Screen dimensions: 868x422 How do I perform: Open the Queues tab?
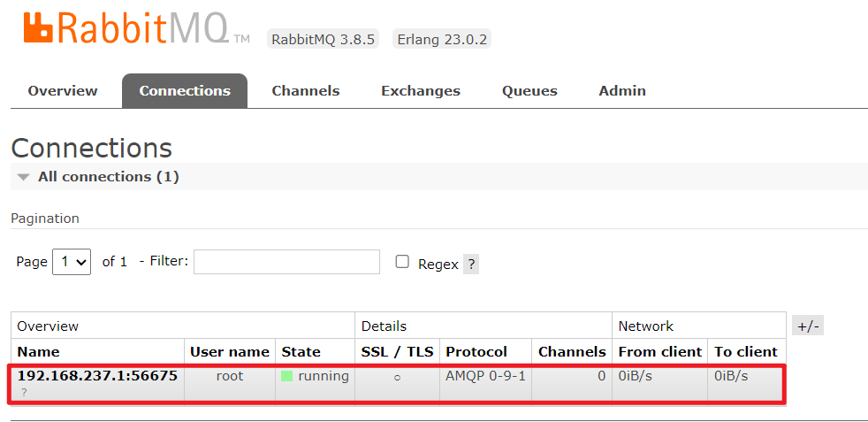(529, 91)
